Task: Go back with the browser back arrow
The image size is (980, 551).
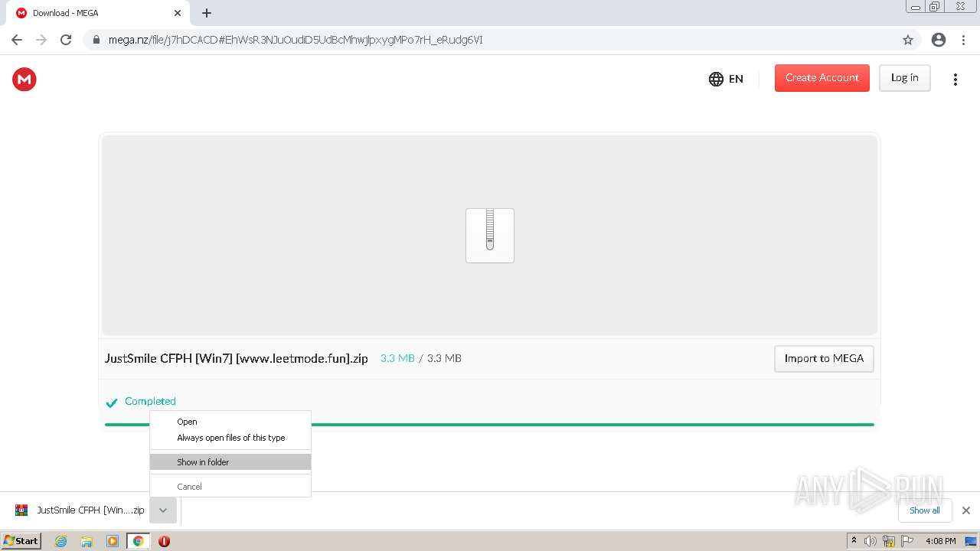Action: (17, 40)
